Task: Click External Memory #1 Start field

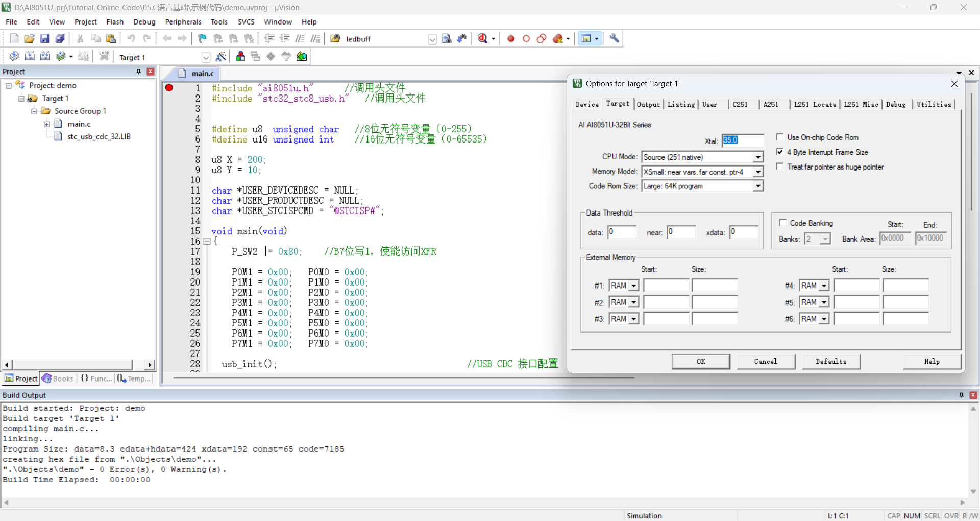Action: 666,286
